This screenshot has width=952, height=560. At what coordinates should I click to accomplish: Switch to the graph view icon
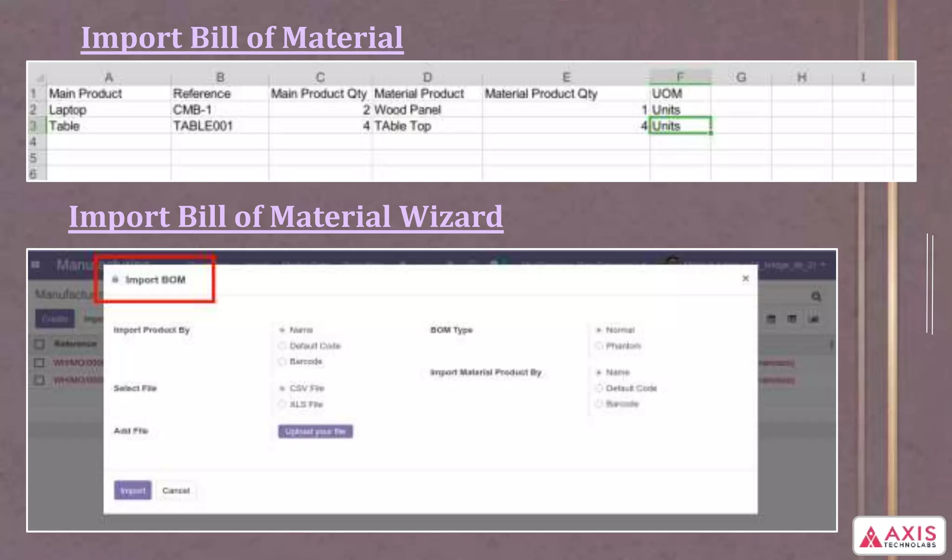click(814, 319)
